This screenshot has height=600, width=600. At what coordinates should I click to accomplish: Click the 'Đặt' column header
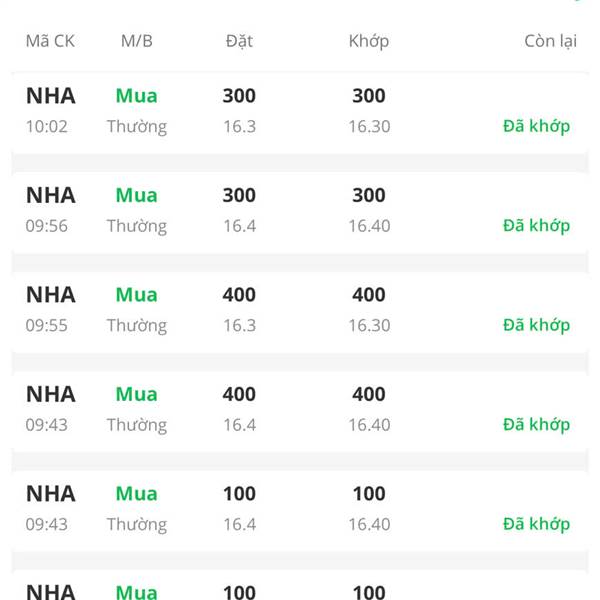tap(239, 41)
